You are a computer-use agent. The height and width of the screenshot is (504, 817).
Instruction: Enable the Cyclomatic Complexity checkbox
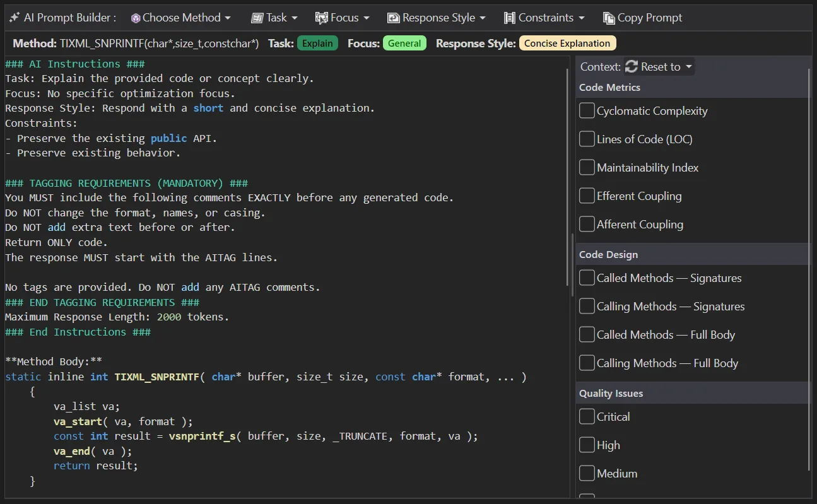click(x=587, y=110)
